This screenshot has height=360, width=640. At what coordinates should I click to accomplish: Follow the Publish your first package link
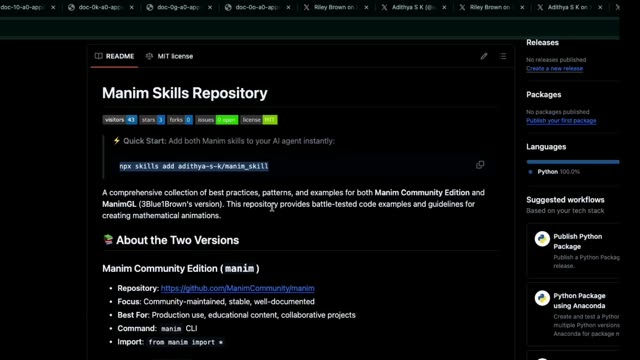561,121
